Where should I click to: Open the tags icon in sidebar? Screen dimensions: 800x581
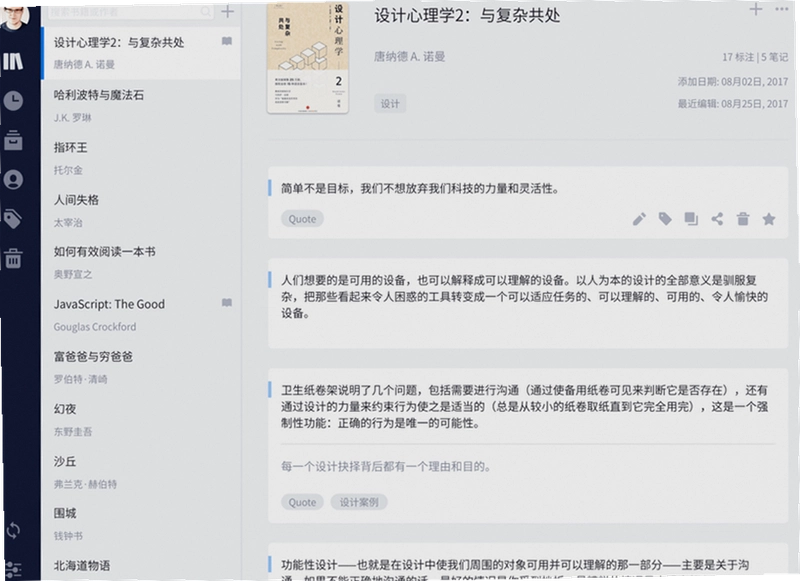pyautogui.click(x=13, y=219)
